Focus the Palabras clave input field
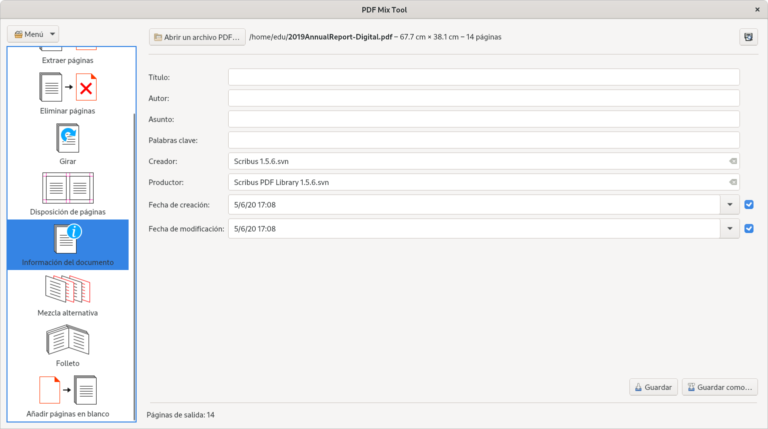The height and width of the screenshot is (429, 768). 483,141
